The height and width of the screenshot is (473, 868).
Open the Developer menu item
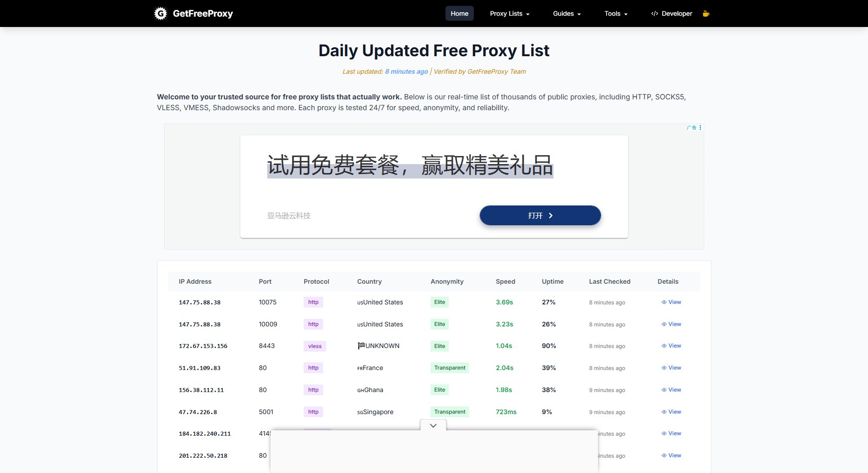pos(677,13)
